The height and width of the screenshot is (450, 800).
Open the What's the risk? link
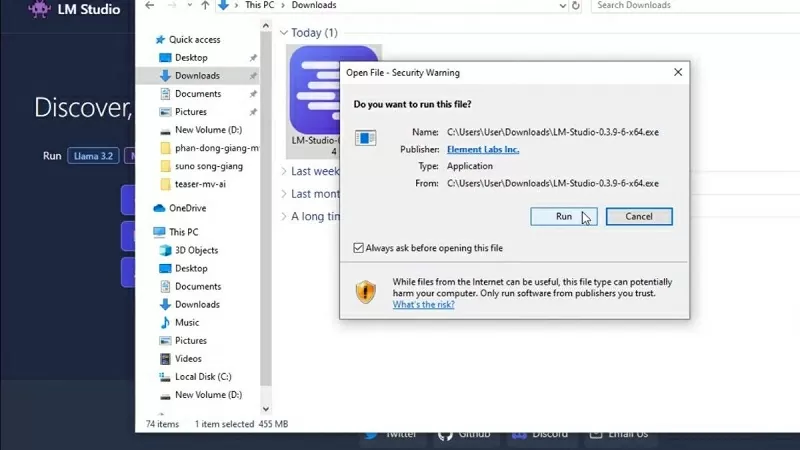(x=423, y=305)
